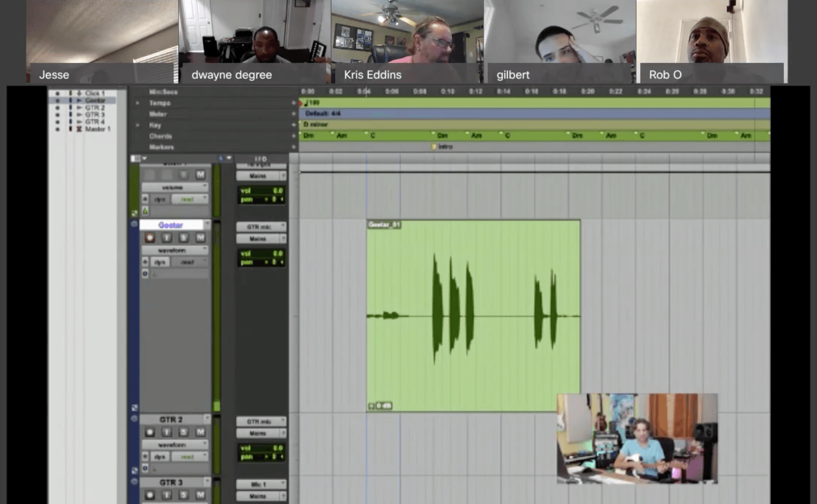817x504 pixels.
Task: Record-enable the GTR 3 track
Action: [x=150, y=495]
